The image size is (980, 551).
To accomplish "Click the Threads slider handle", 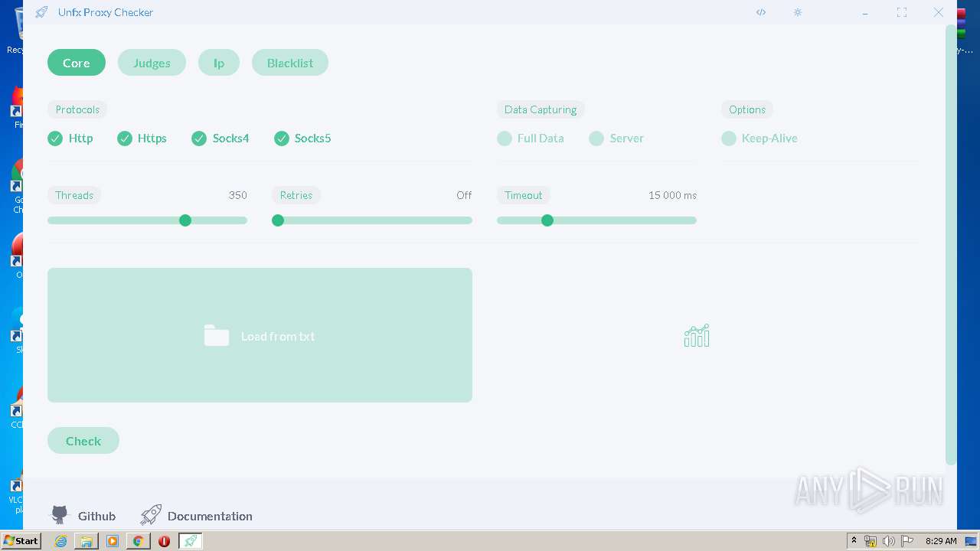I will (x=185, y=220).
